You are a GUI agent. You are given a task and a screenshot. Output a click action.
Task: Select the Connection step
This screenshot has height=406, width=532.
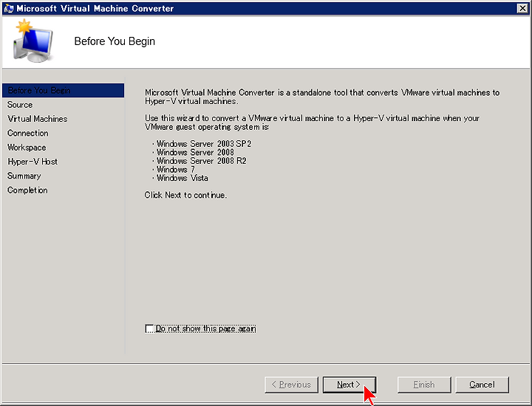[x=28, y=133]
